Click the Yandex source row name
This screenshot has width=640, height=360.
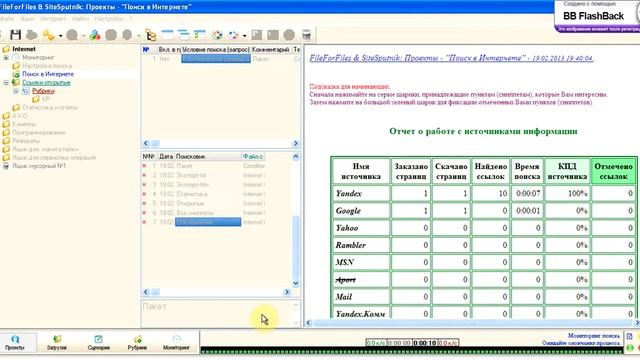[349, 193]
